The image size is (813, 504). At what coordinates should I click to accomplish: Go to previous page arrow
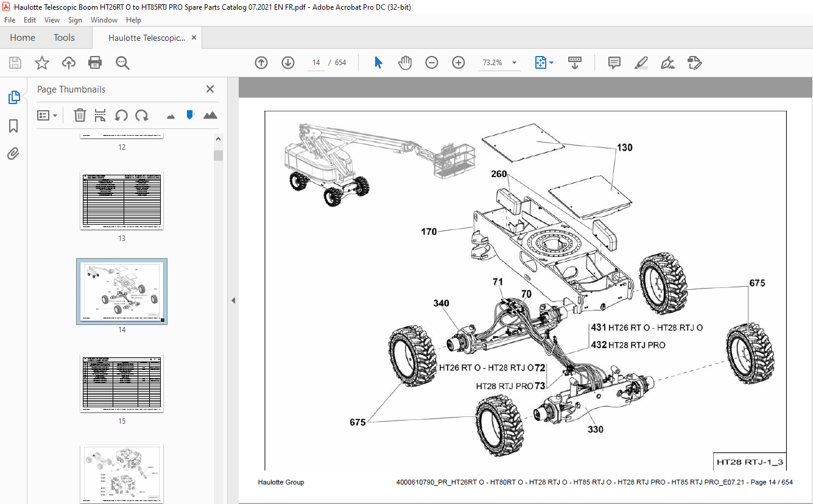coord(261,63)
